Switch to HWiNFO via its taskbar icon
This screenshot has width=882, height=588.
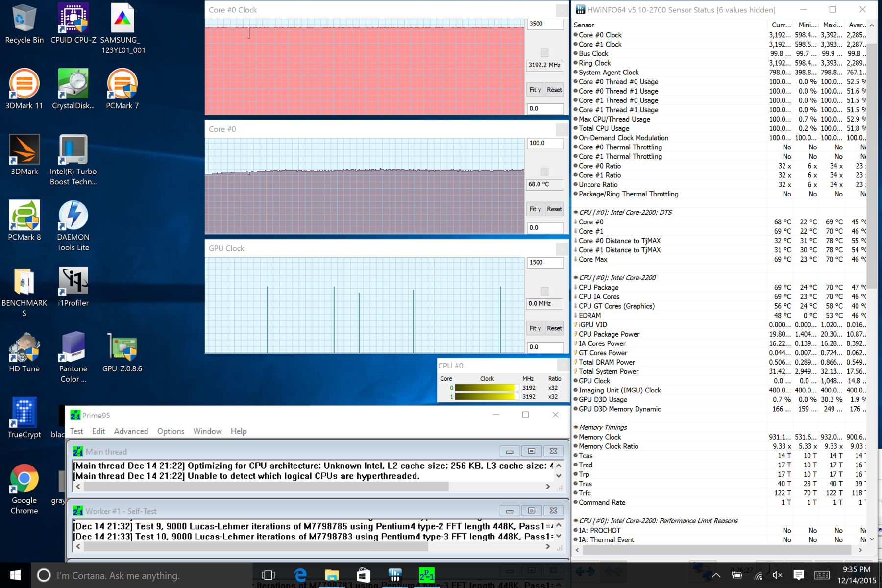pos(395,575)
